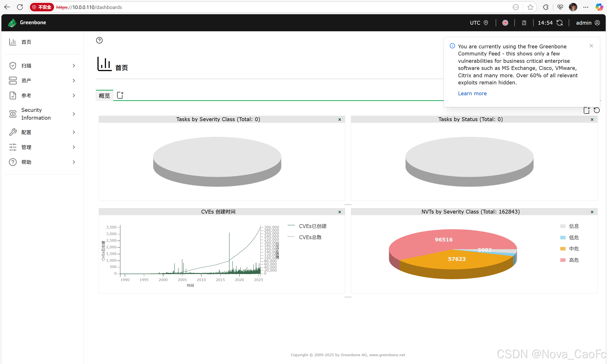Screen dimensions: 607x364
Task: Click the add new dashboard icon beside 概览 tab
Action: [x=120, y=95]
